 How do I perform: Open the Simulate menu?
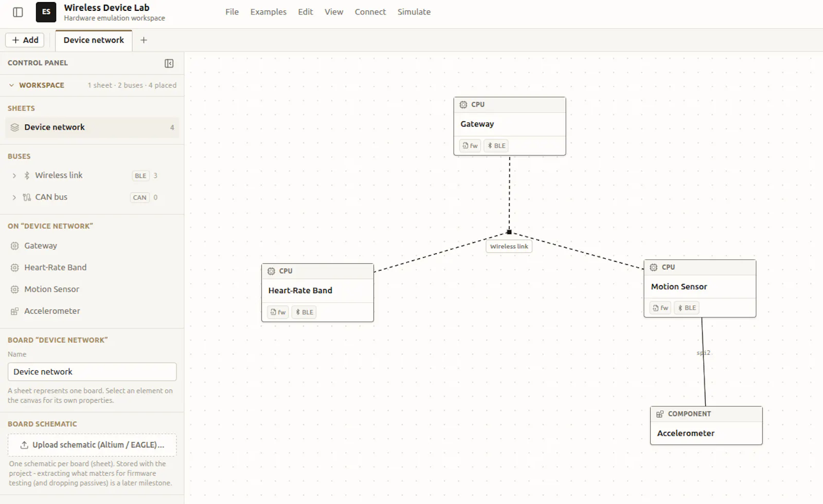click(x=414, y=12)
